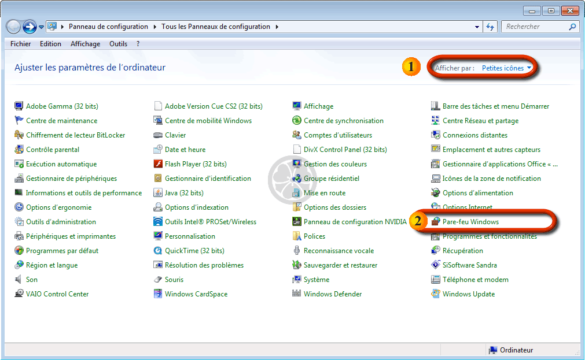
Task: Click Tous les Panneaux de configuration breadcrumb
Action: [216, 27]
